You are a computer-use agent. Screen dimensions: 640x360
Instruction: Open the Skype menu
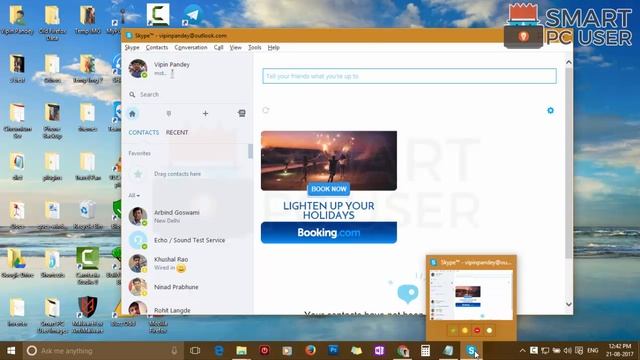click(132, 48)
